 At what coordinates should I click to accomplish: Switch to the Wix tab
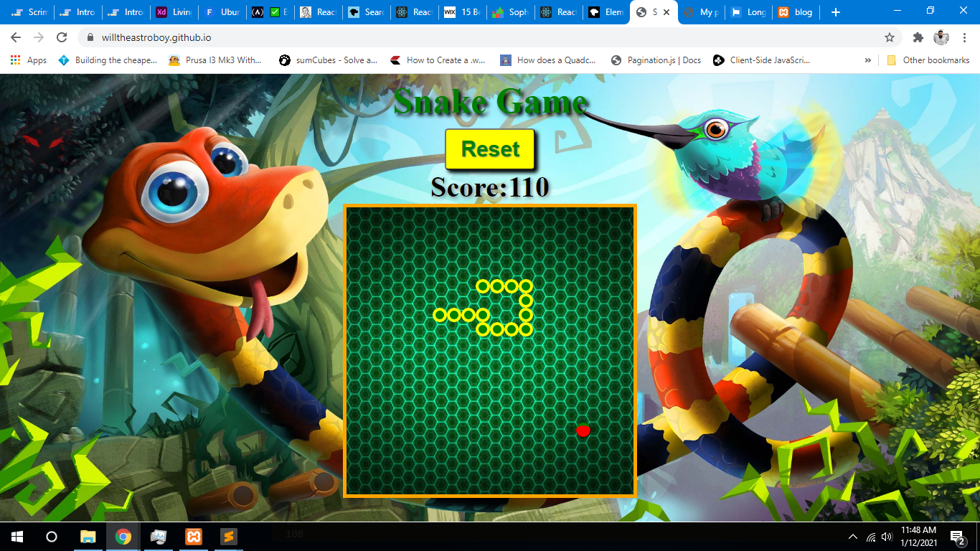point(461,12)
